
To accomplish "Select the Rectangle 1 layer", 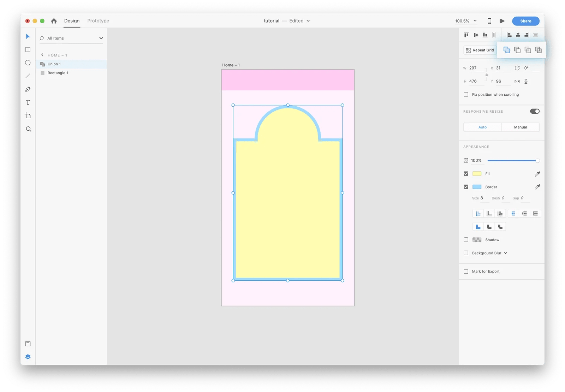I will pos(71,73).
